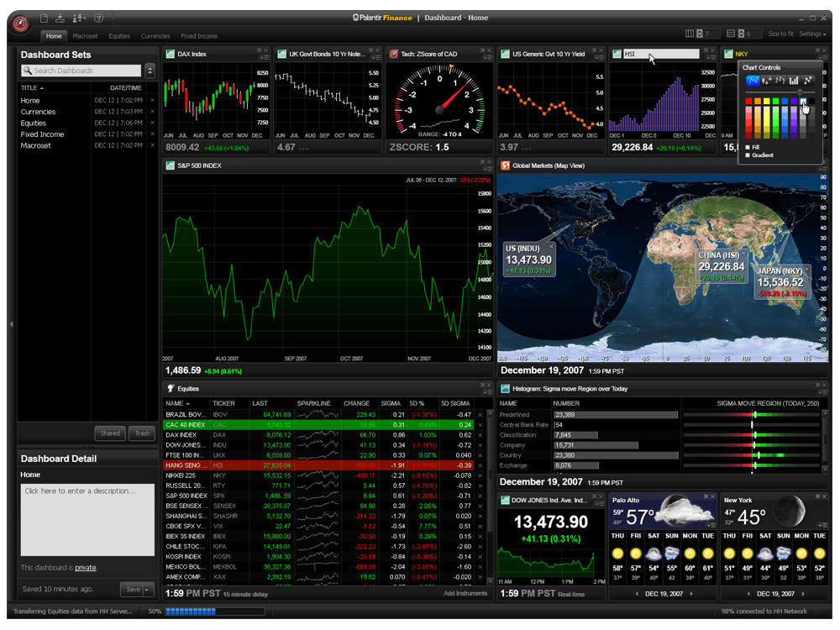840x630 pixels.
Task: Click the UK Govt Bonds panel chart icon
Action: [x=281, y=54]
